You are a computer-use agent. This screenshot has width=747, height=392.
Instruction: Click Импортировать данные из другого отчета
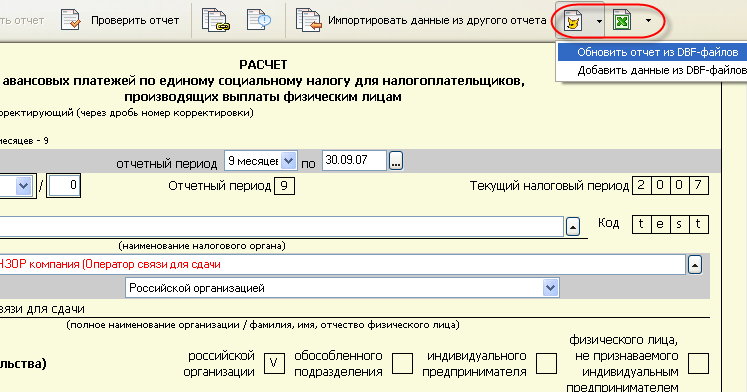coord(437,20)
